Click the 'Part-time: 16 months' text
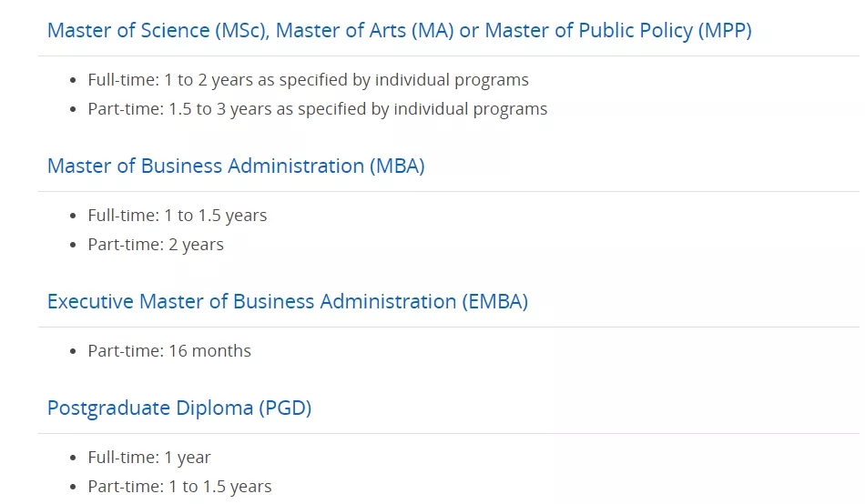 (x=169, y=350)
